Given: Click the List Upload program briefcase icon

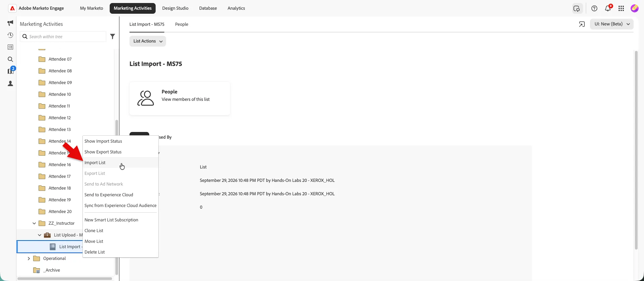Looking at the screenshot, I should click(x=47, y=235).
